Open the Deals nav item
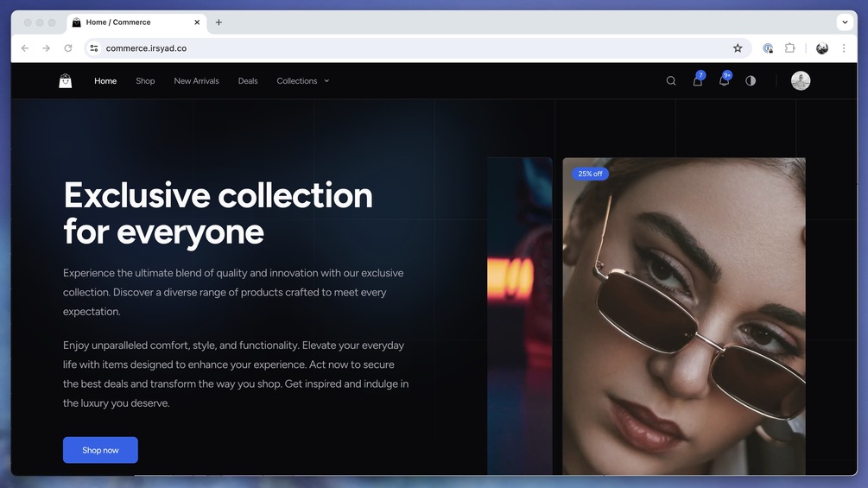Image resolution: width=868 pixels, height=488 pixels. pos(248,81)
